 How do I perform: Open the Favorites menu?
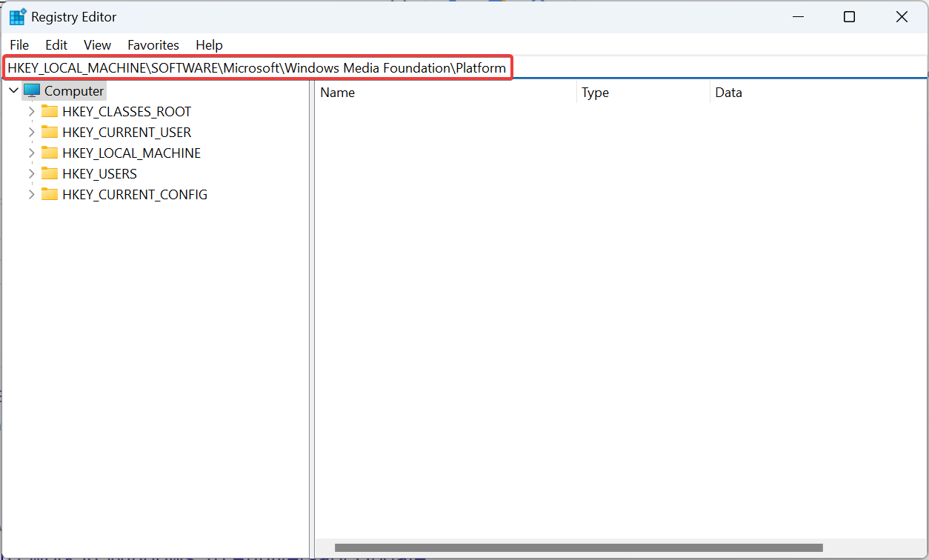tap(153, 45)
